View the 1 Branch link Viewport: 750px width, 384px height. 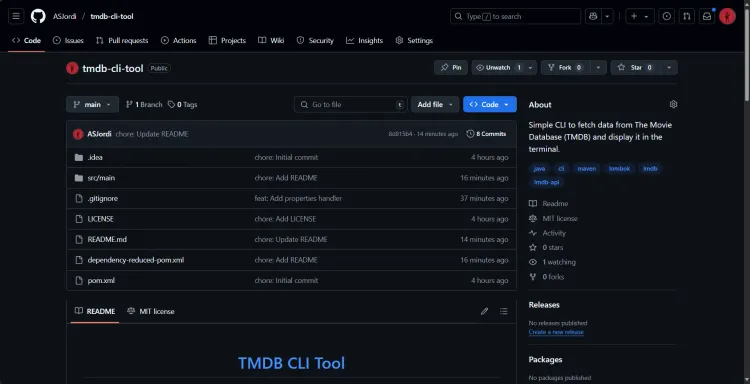click(144, 104)
